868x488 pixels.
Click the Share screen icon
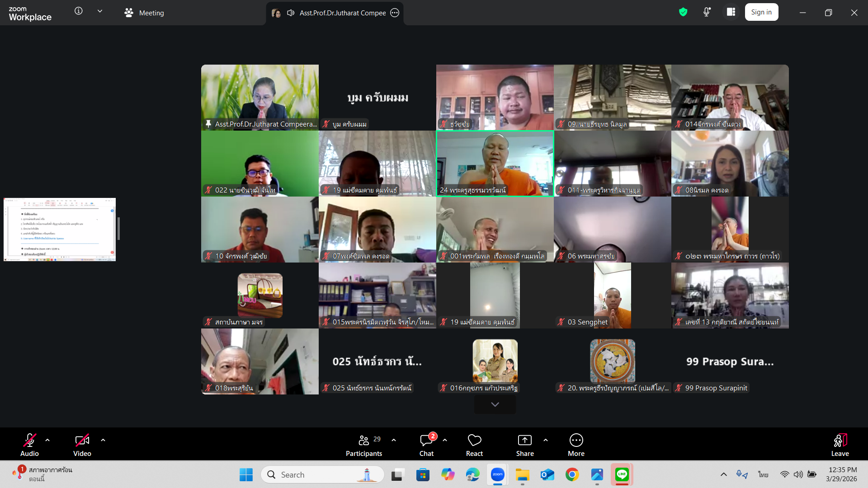tap(524, 445)
